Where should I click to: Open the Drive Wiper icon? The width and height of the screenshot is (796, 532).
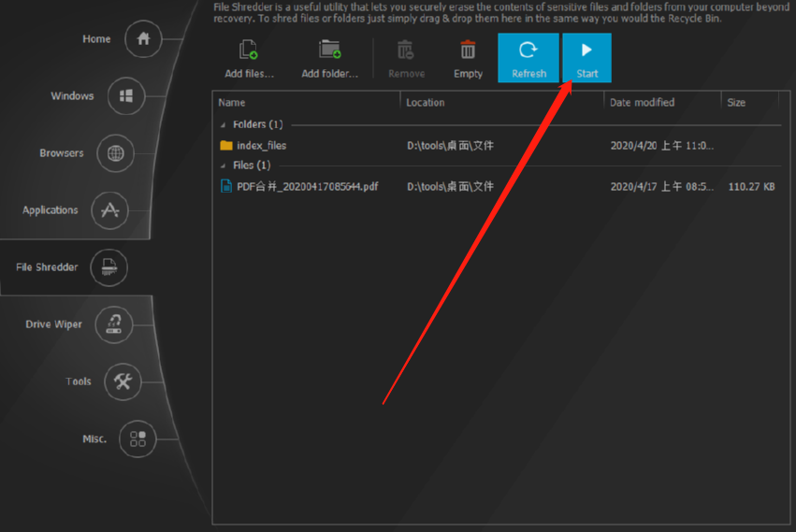[114, 324]
